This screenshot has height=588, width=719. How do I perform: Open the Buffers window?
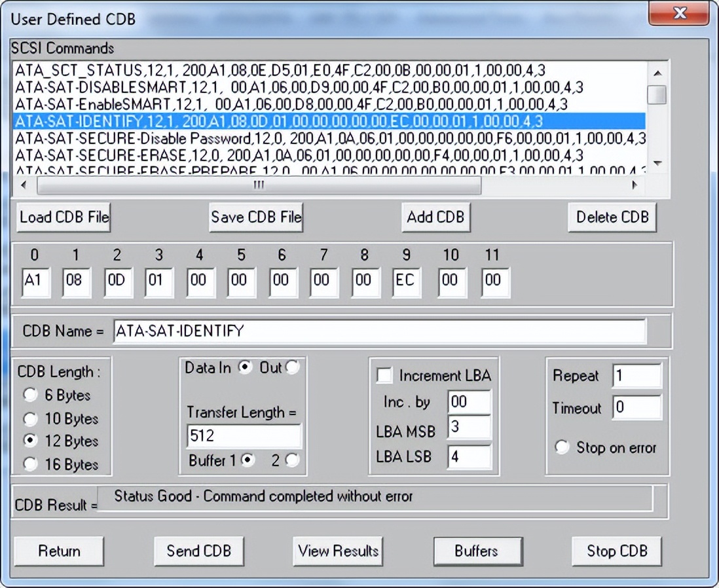coord(477,551)
